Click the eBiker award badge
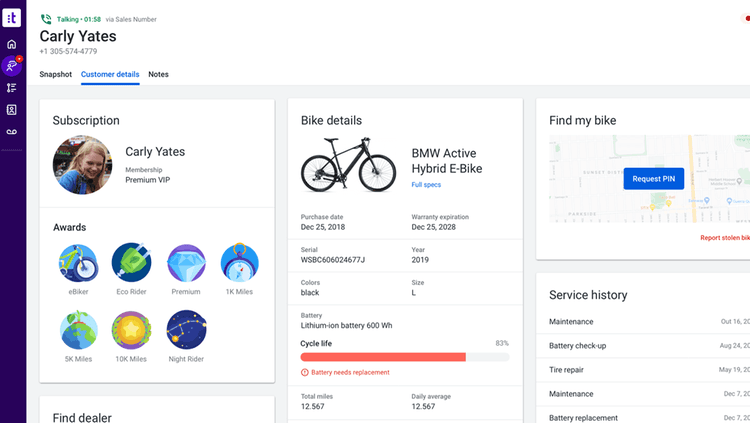 [78, 263]
